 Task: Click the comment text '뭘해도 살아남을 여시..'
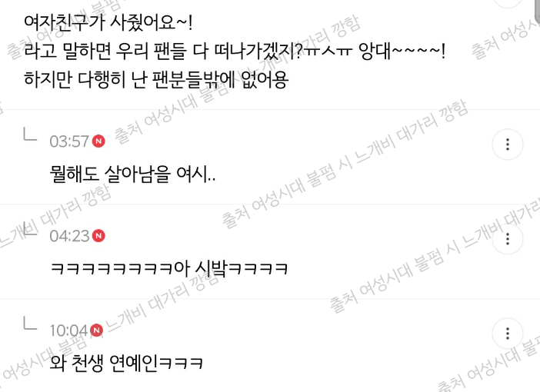click(x=132, y=174)
